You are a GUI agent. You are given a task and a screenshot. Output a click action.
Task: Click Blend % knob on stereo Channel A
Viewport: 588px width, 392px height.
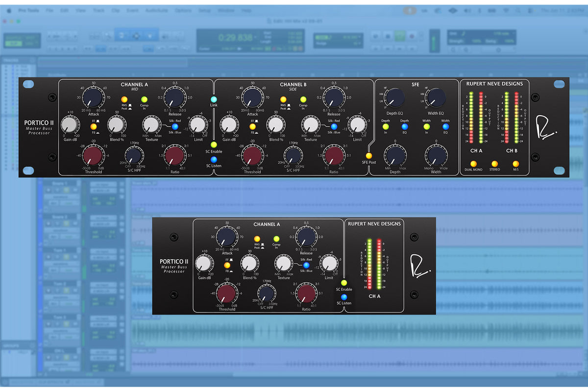[117, 124]
